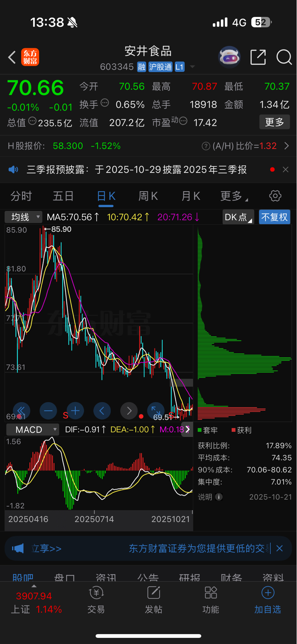Tap the A/H 比价 question mark icon

click(x=206, y=146)
